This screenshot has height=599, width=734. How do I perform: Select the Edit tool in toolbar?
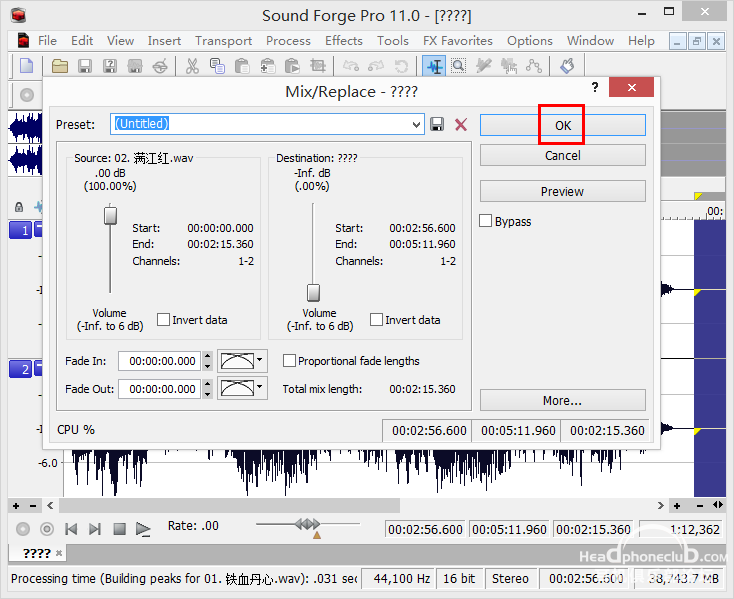pyautogui.click(x=434, y=66)
